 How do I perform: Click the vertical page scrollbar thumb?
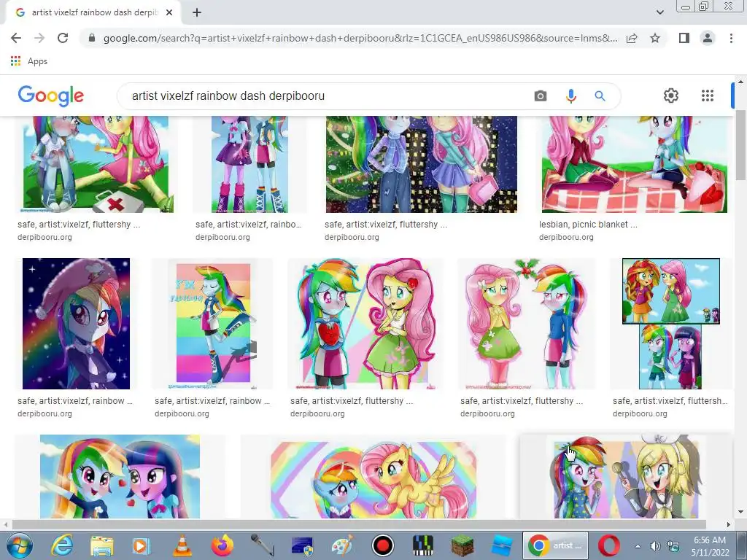tap(740, 145)
